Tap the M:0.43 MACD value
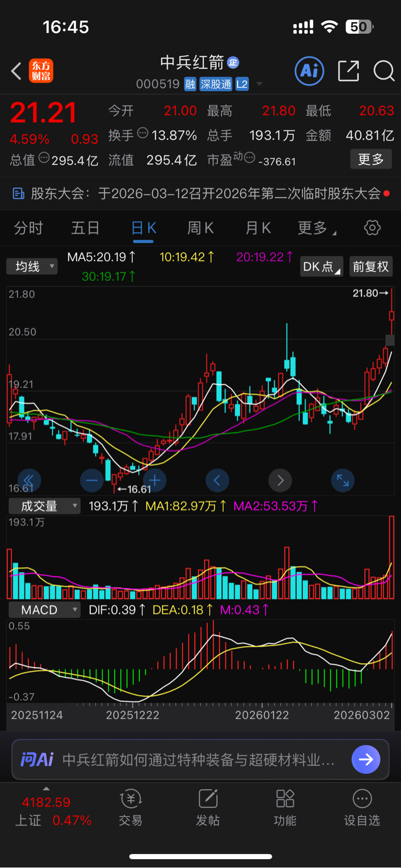 pyautogui.click(x=244, y=610)
